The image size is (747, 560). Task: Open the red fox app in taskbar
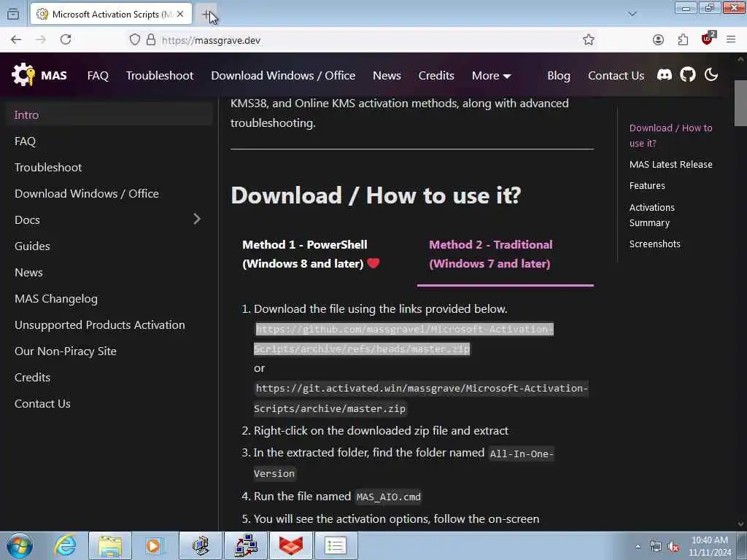(290, 545)
